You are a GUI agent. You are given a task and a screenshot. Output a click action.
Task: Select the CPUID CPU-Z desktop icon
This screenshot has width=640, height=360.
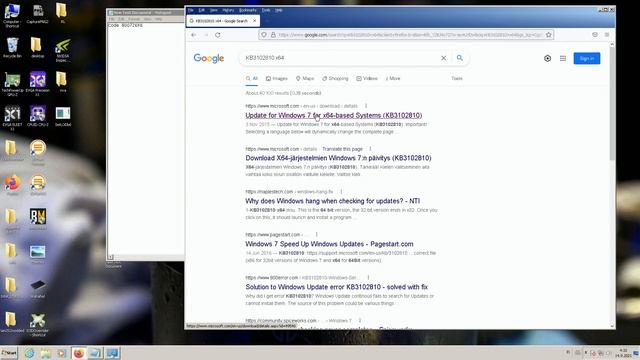[x=38, y=116]
